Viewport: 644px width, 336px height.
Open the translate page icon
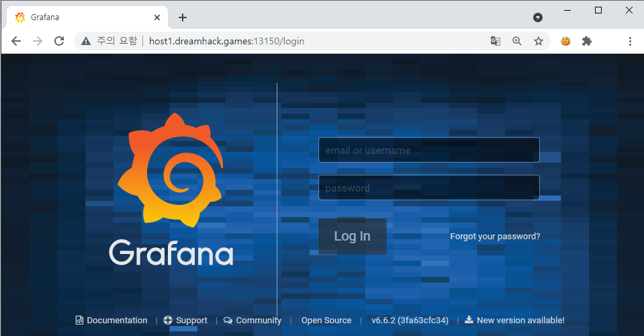[x=496, y=41]
